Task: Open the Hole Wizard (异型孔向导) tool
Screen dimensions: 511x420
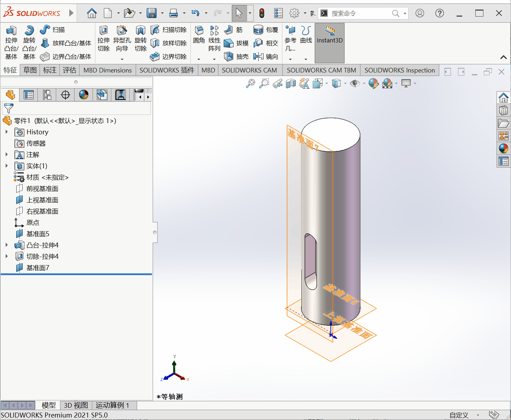Action: [122, 39]
